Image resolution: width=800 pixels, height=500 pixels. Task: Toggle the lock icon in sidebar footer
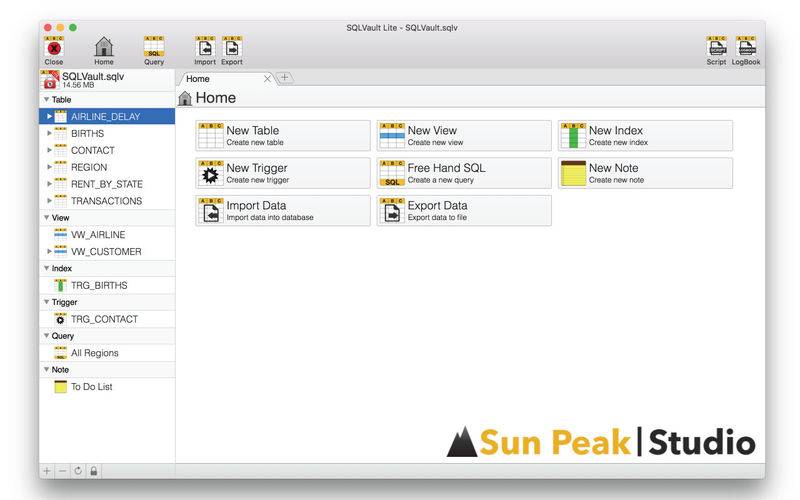pos(94,470)
